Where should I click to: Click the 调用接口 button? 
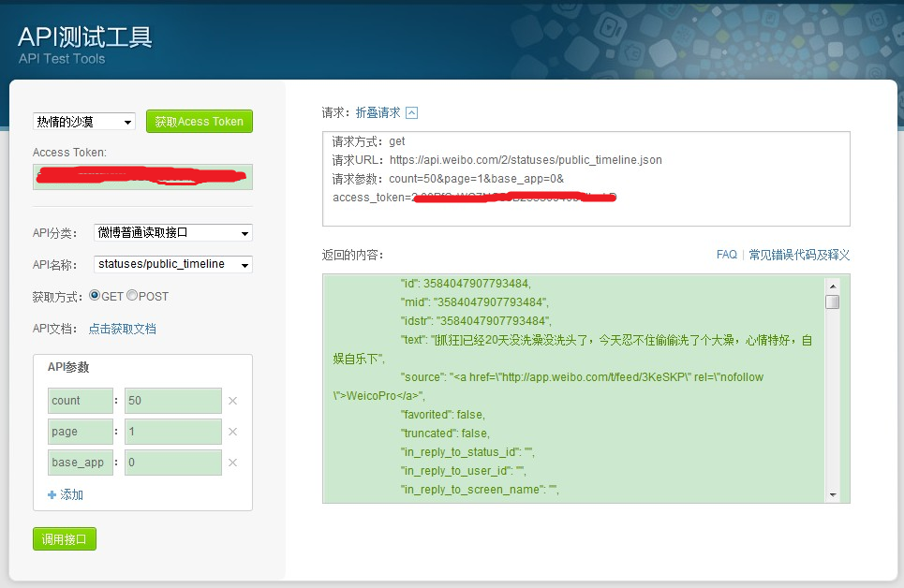65,539
